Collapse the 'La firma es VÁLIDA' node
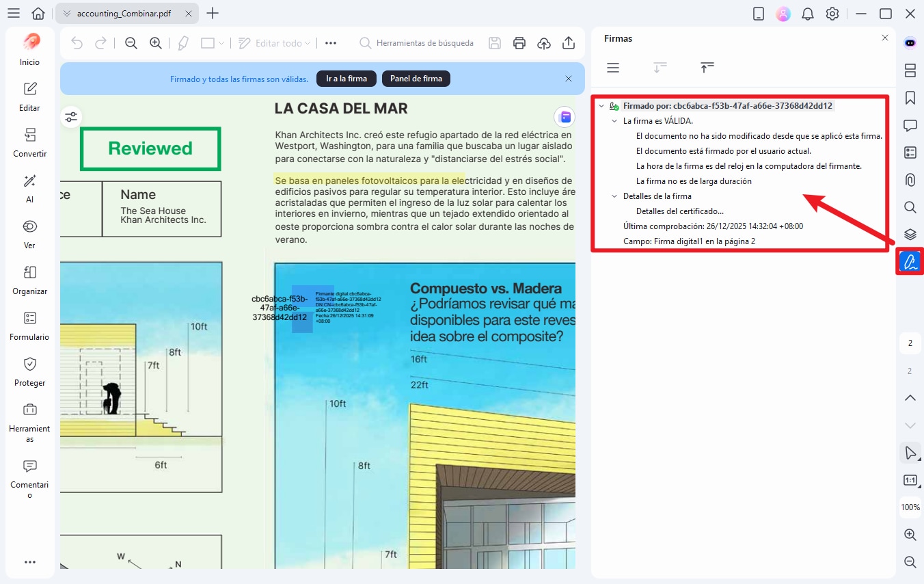Image resolution: width=924 pixels, height=584 pixels. (x=614, y=121)
